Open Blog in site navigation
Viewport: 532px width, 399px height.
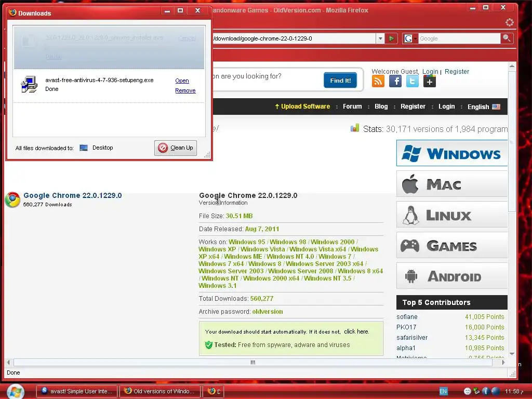tap(381, 107)
